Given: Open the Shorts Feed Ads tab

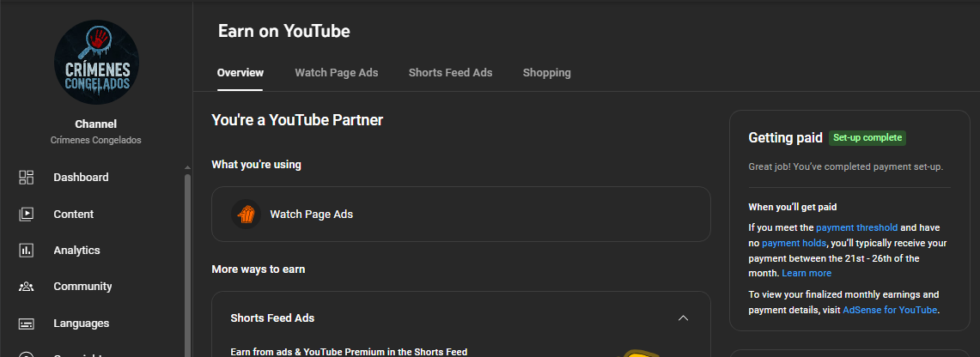Looking at the screenshot, I should pyautogui.click(x=450, y=72).
